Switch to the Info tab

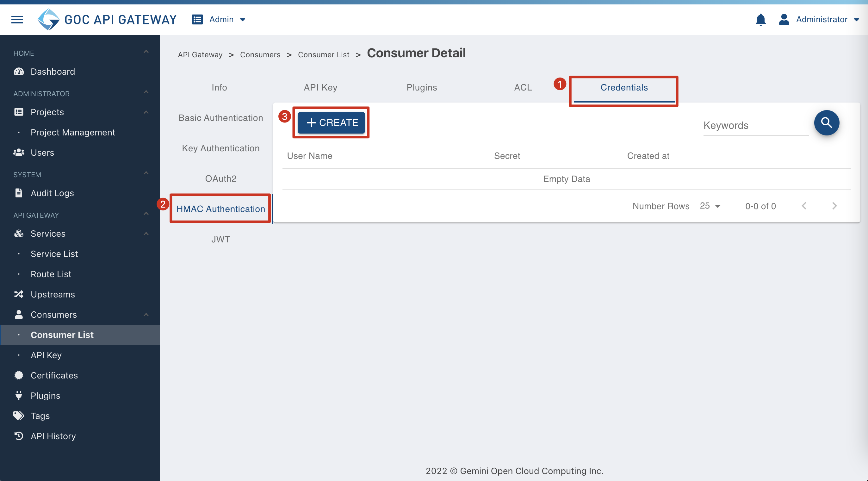(219, 87)
